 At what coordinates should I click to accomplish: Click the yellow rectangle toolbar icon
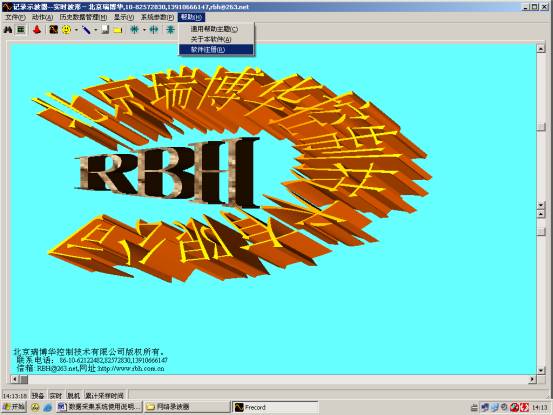point(118,30)
